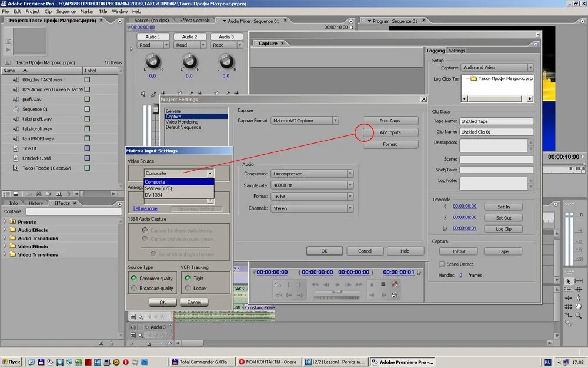The height and width of the screenshot is (368, 588).
Task: Click label swatch for Untitled-1.psd
Action: point(87,158)
